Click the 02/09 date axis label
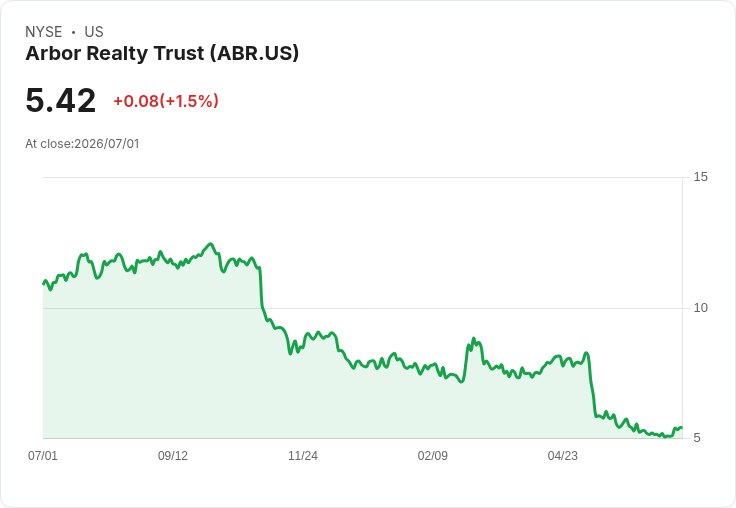Viewport: 736px width, 508px height. [x=433, y=456]
